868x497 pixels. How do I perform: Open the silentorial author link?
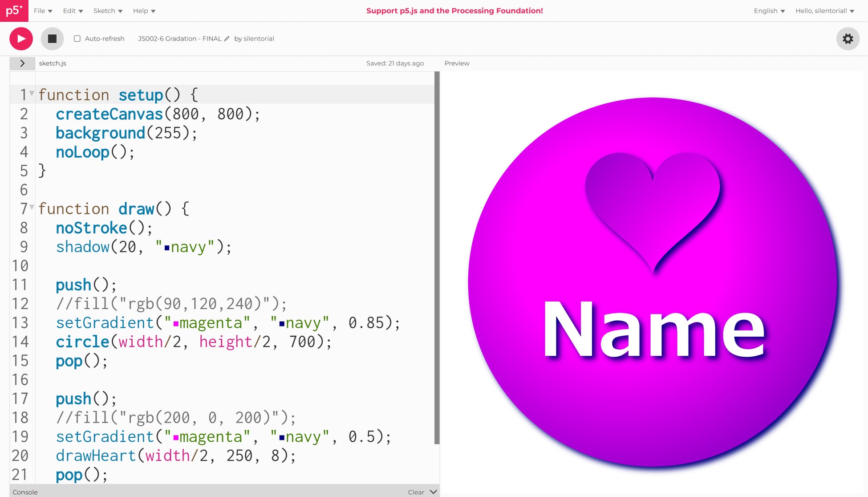pos(259,39)
